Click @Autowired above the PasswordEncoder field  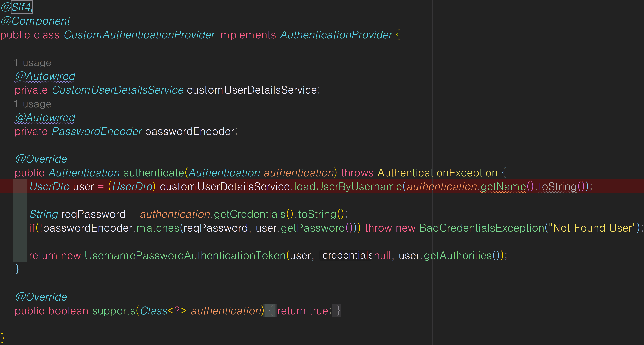45,117
